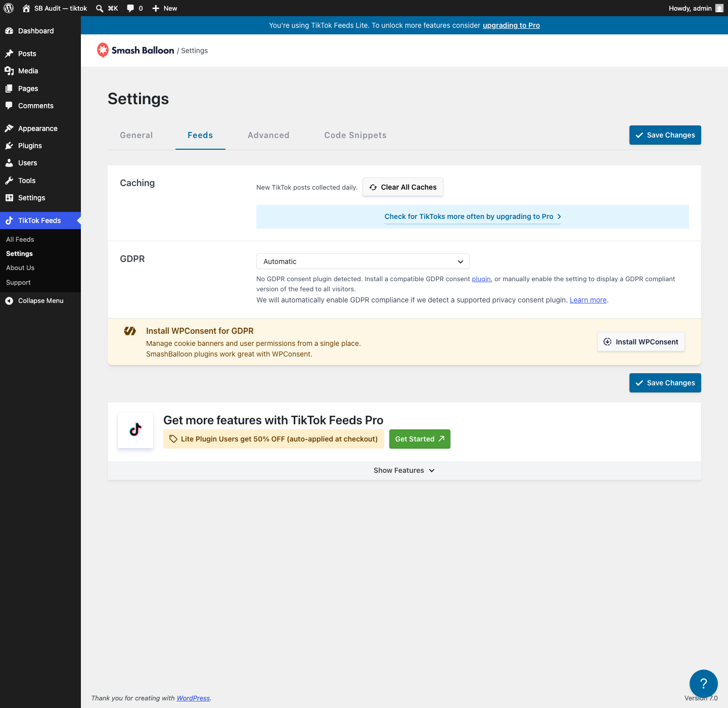Open Howdy, admin account menu

[x=696, y=8]
